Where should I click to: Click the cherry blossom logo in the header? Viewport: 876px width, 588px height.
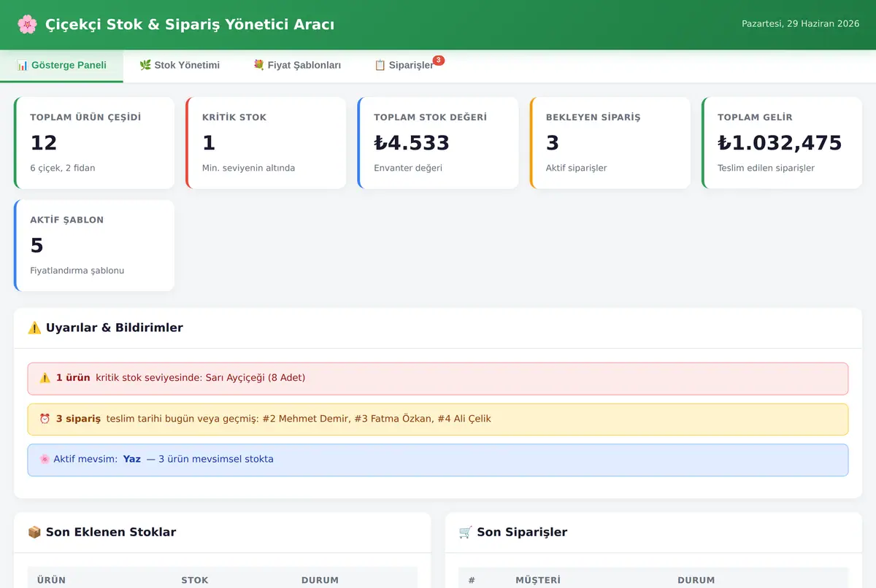(27, 24)
